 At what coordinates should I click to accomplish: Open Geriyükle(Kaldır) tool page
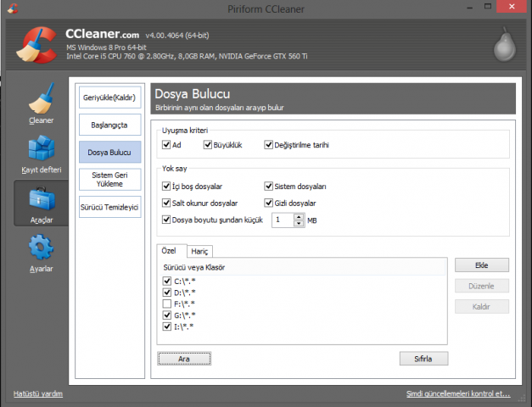(109, 98)
